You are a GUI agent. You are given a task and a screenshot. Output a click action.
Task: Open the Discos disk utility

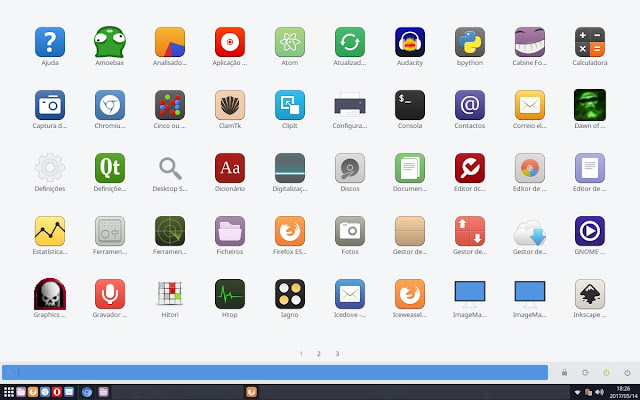[350, 168]
